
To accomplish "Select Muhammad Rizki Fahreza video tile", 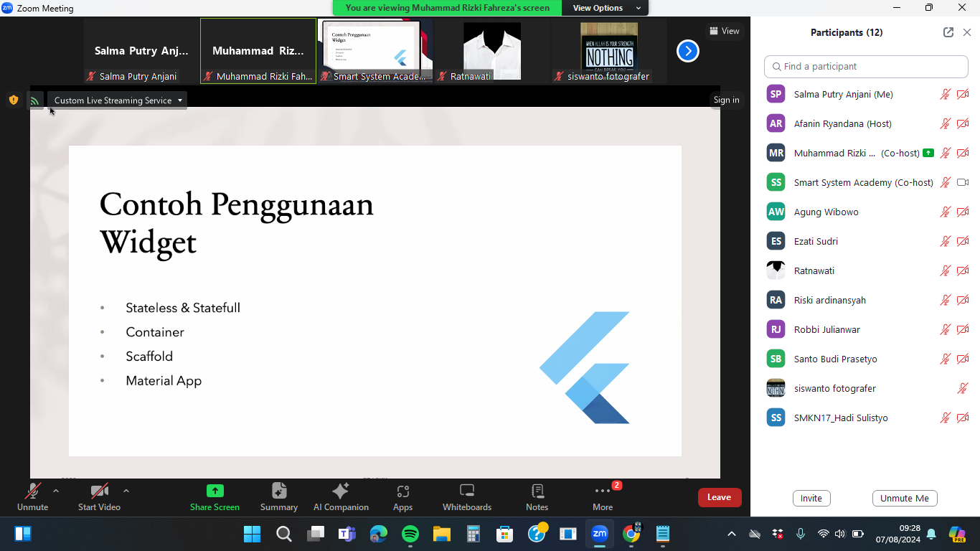I will point(258,51).
